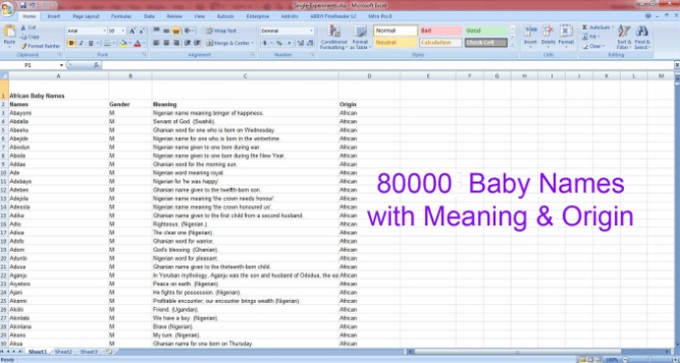This screenshot has height=363, width=680.
Task: Open the Font size dropdown
Action: coord(123,31)
